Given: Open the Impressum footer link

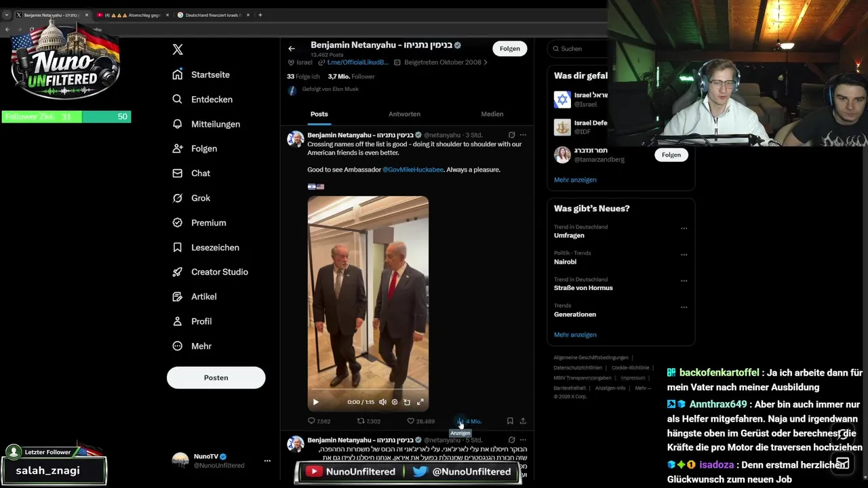Looking at the screenshot, I should (633, 378).
